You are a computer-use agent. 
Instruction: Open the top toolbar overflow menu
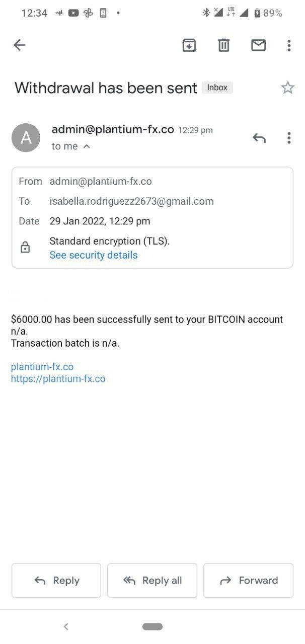[x=289, y=45]
